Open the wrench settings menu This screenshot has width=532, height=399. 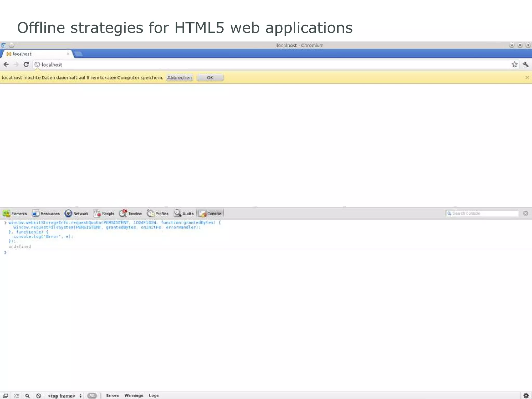(x=526, y=64)
